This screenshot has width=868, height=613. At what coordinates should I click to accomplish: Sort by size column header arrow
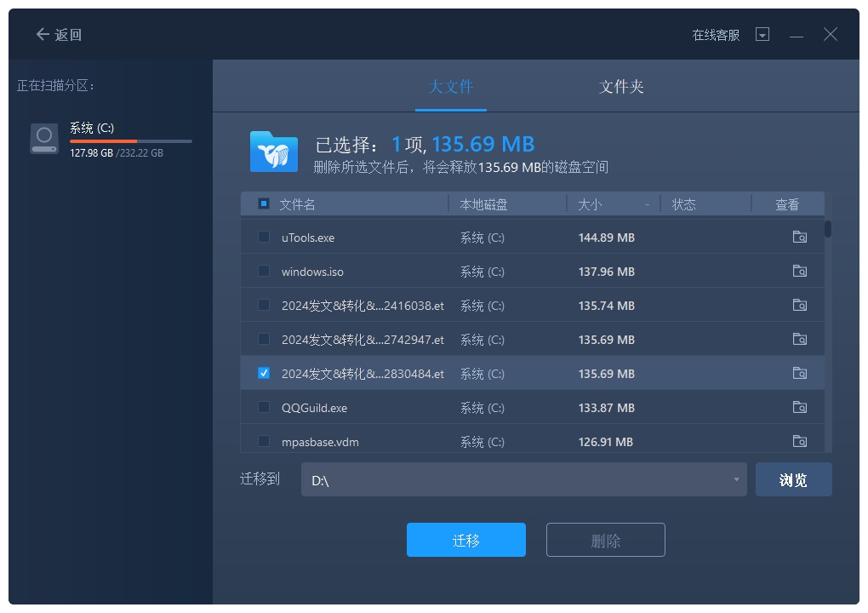click(x=647, y=205)
